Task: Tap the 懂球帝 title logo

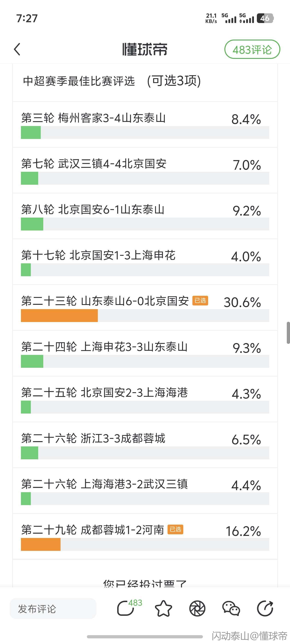Action: (x=145, y=49)
